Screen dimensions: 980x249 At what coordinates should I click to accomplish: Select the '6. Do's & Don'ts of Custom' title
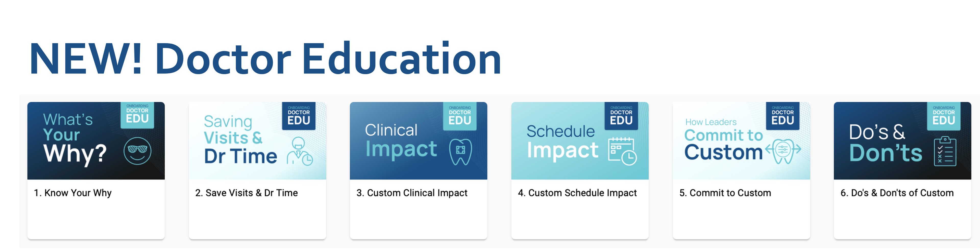[897, 193]
